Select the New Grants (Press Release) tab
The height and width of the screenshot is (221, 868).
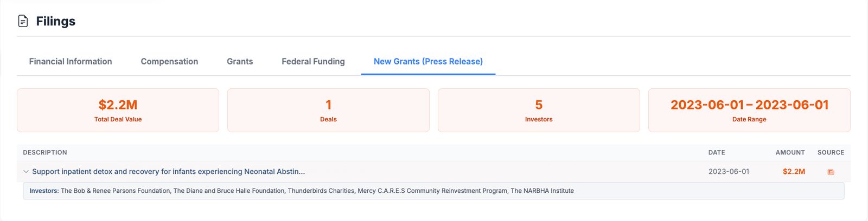click(x=428, y=61)
